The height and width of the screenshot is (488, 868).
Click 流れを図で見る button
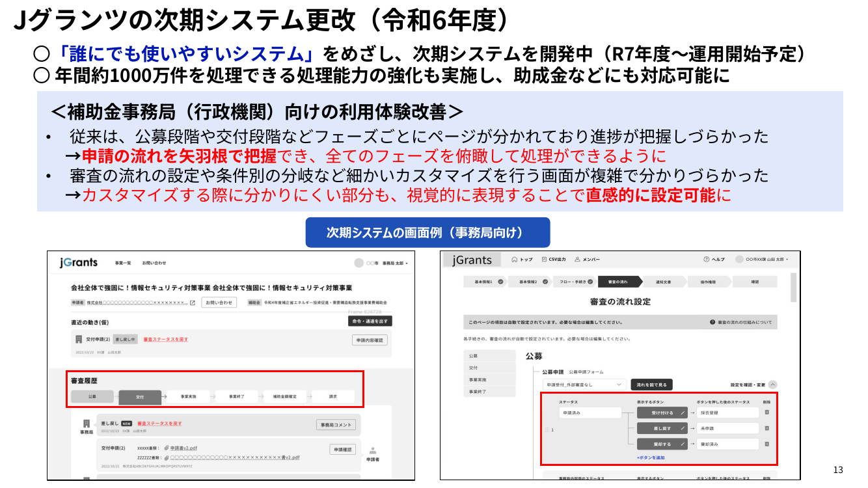652,385
